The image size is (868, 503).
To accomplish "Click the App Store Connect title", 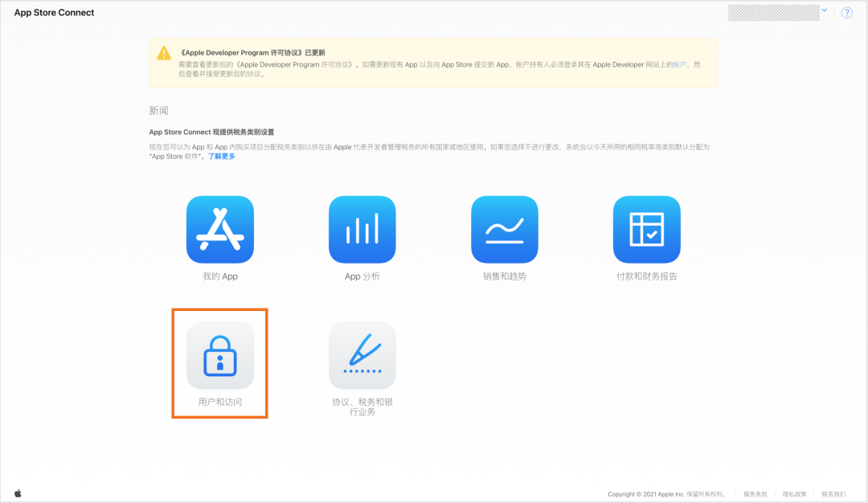I will pos(55,13).
